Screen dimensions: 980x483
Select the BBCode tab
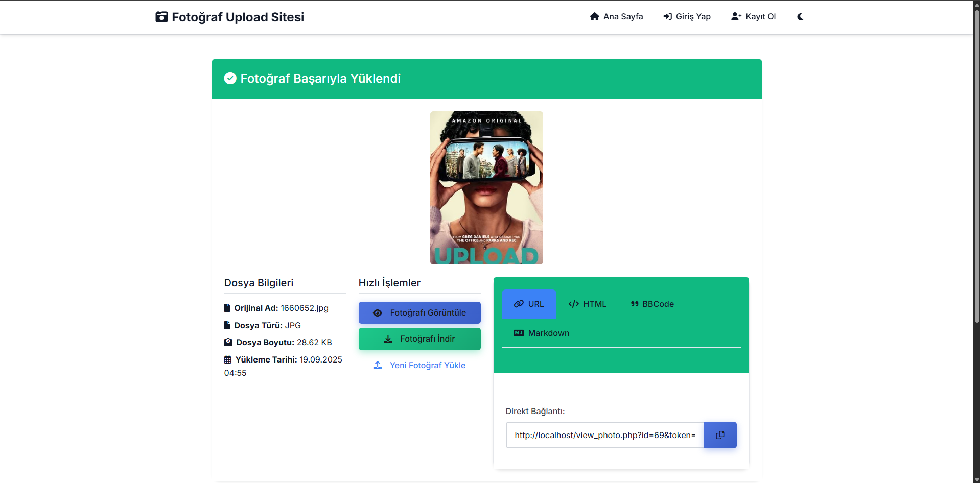(x=652, y=304)
